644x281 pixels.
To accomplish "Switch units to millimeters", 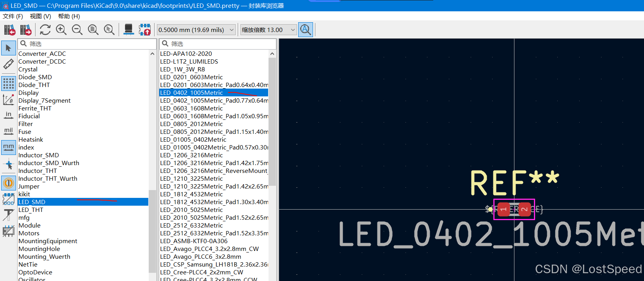I will pos(9,148).
